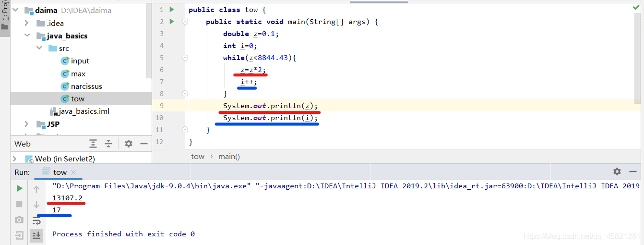This screenshot has width=644, height=245.
Task: Click the Stop process square icon
Action: (19, 204)
